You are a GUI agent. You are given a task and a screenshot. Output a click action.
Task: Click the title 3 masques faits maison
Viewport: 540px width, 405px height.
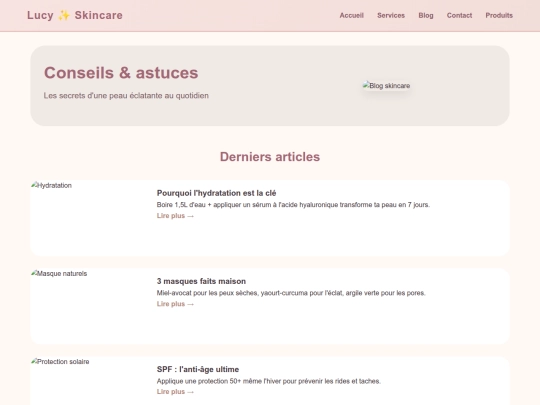point(201,281)
